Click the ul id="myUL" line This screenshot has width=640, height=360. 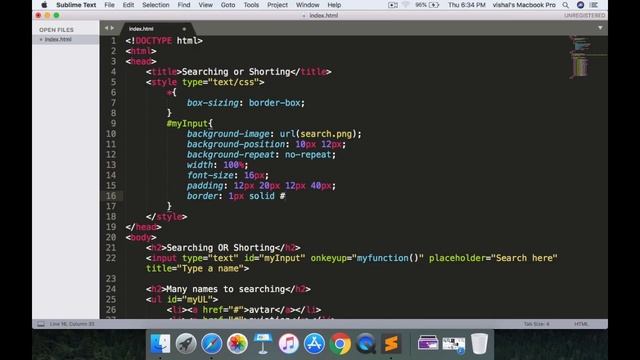point(182,300)
